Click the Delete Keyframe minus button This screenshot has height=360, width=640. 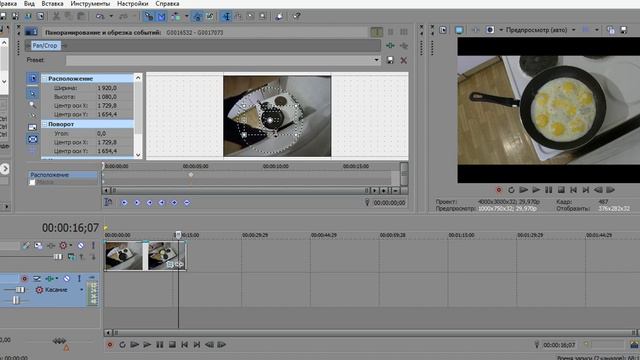(187, 202)
